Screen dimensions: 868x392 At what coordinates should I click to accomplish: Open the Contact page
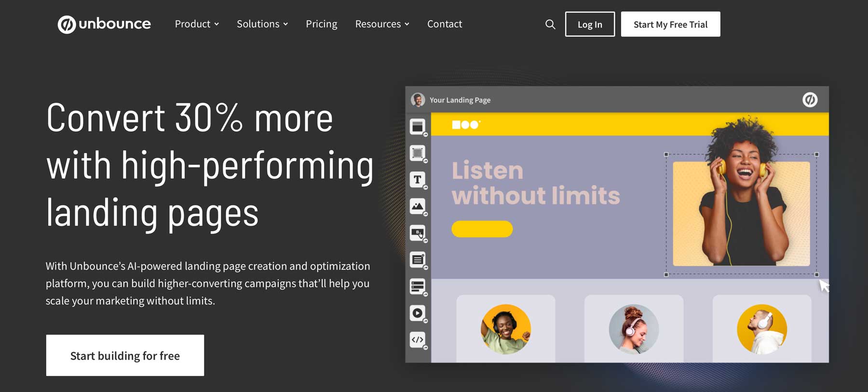(445, 24)
